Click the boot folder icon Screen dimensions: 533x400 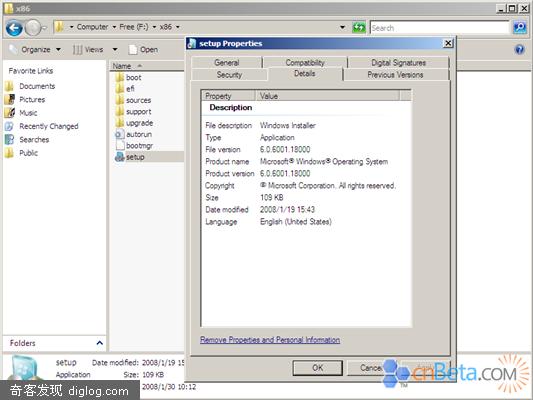pos(120,77)
